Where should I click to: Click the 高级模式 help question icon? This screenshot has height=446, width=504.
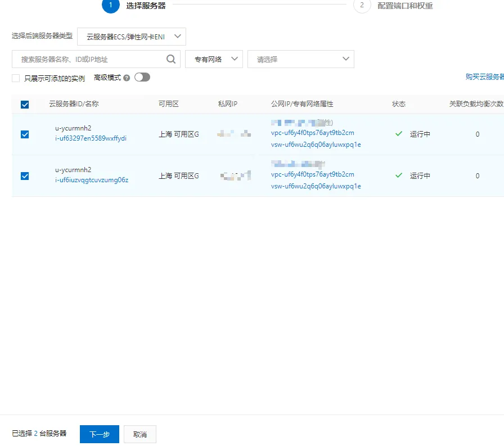[x=127, y=78]
